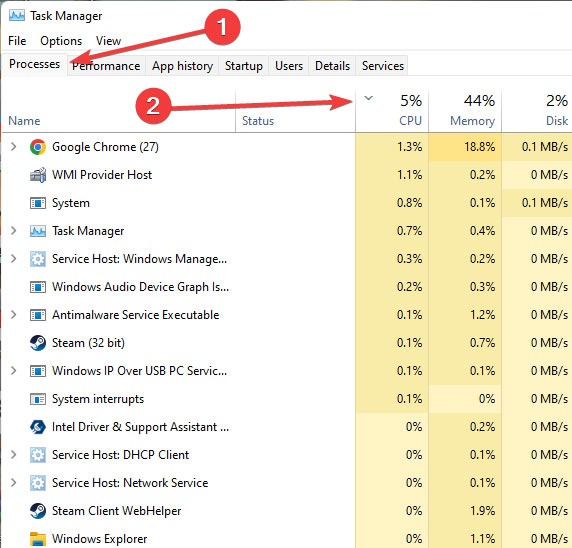
Task: Select the System interrupts process name
Action: pyautogui.click(x=98, y=399)
